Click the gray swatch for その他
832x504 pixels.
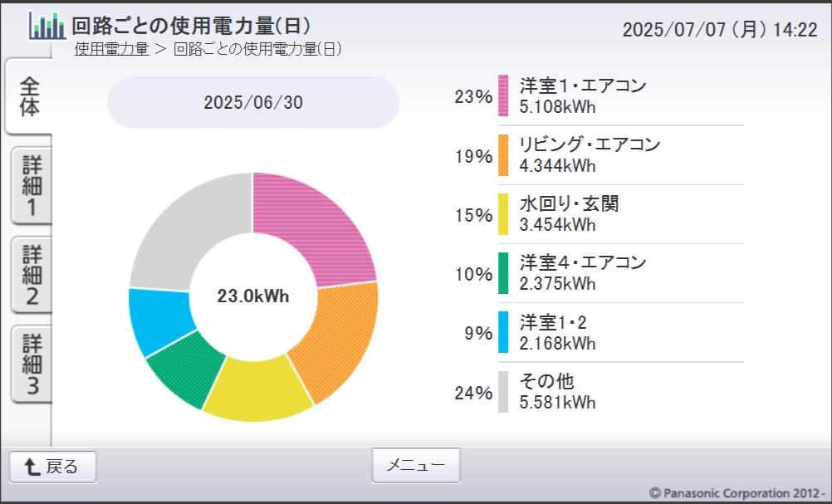click(x=503, y=392)
